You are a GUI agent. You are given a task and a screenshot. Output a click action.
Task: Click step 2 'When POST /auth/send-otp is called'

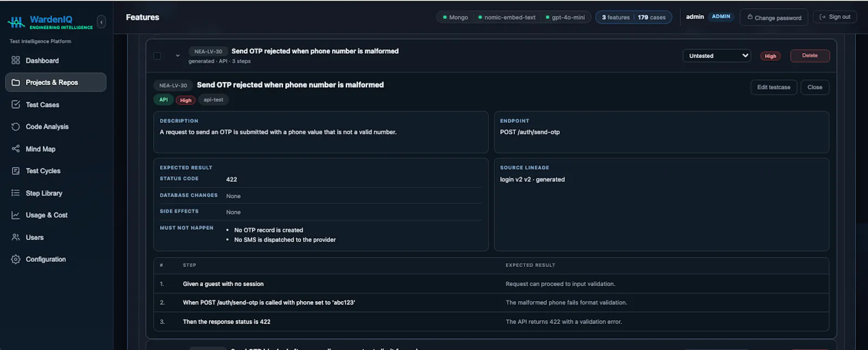[x=269, y=302]
